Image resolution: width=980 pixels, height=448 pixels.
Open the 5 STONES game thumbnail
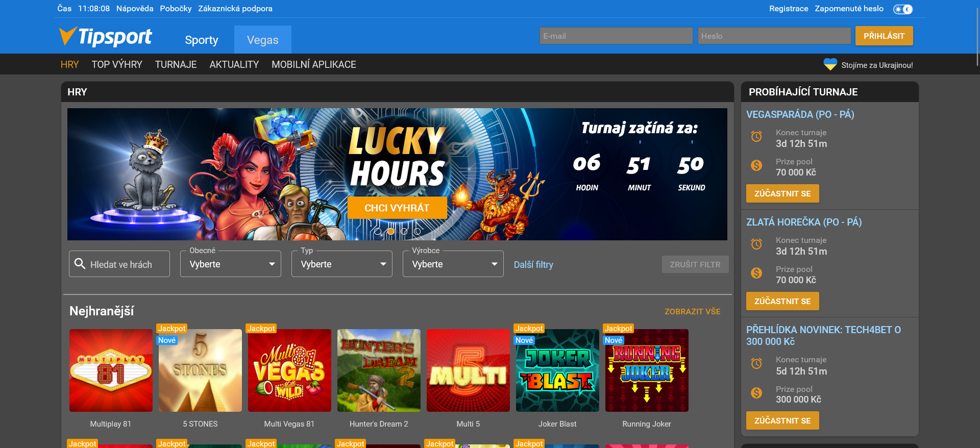coord(200,370)
